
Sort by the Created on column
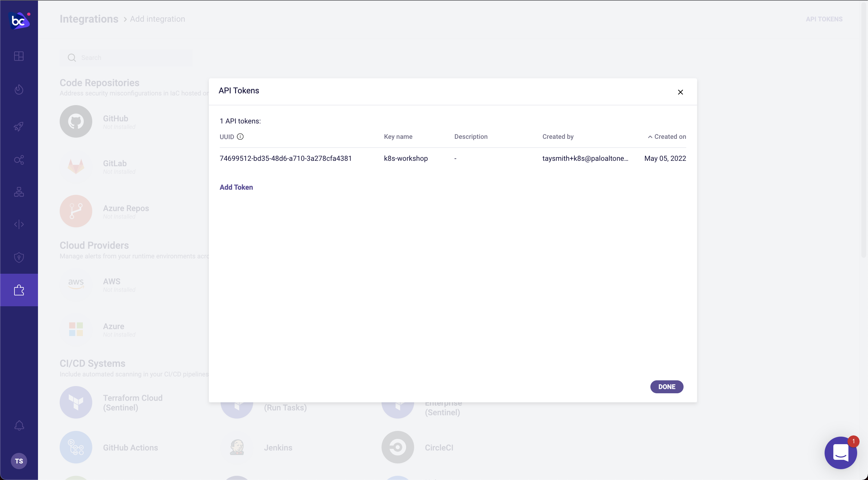click(667, 137)
